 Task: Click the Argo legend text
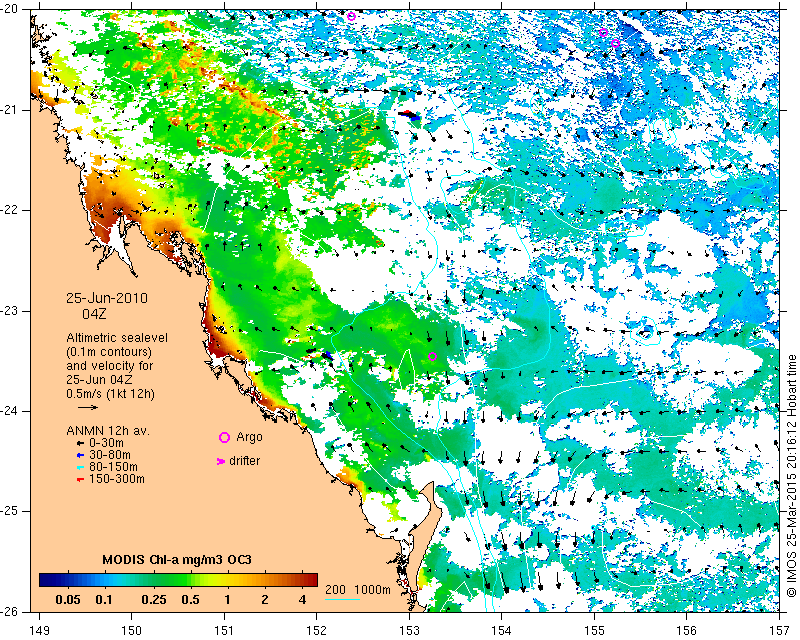[249, 437]
